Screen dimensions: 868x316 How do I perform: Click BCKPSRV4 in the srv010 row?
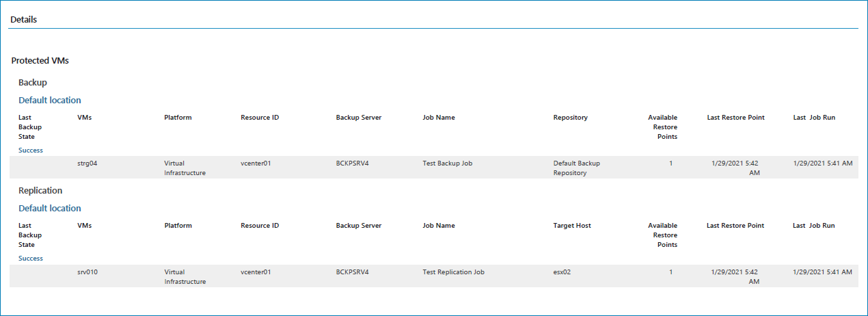(352, 272)
